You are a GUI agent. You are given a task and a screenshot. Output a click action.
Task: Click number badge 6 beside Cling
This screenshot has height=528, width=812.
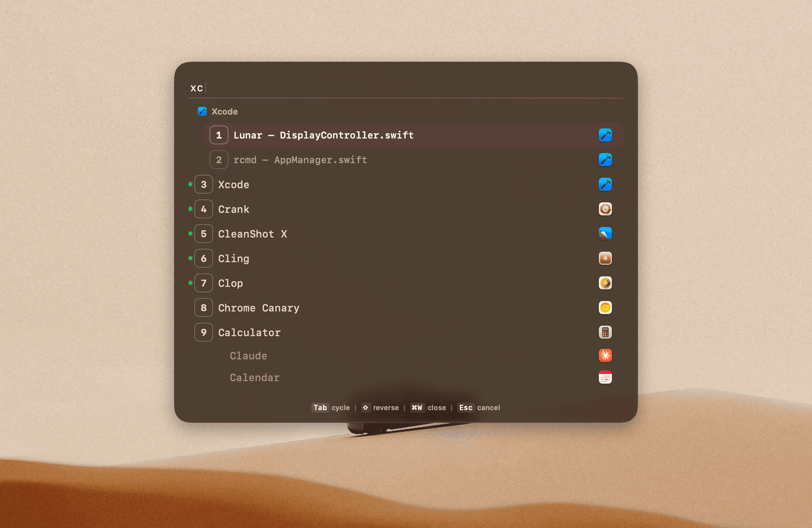[x=203, y=258]
